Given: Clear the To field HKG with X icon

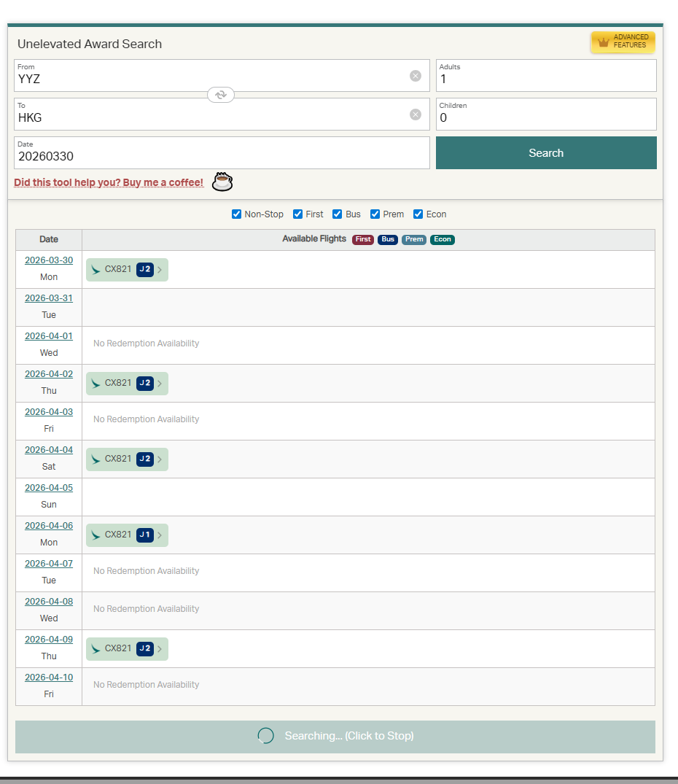Looking at the screenshot, I should point(416,115).
